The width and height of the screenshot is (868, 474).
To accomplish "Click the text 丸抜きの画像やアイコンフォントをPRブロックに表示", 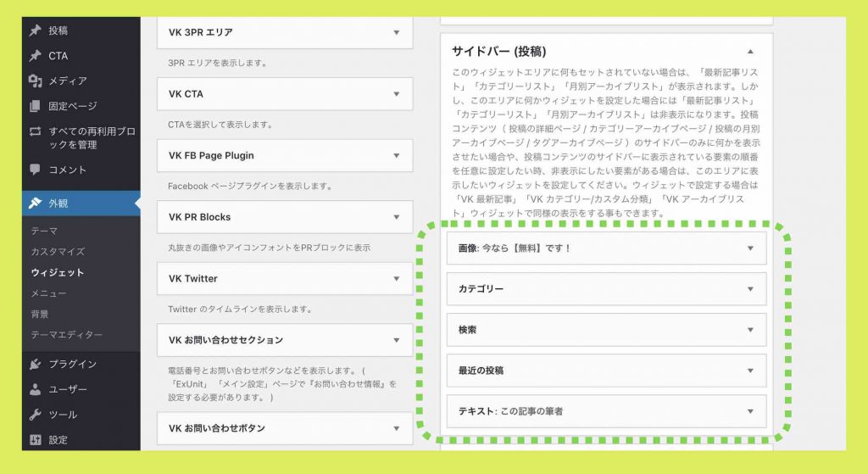I will 269,248.
